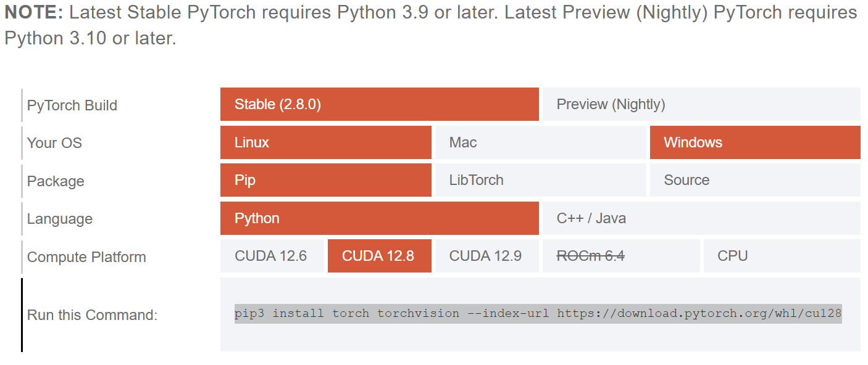868x365 pixels.
Task: Switch to Preview (Nightly) build
Action: pyautogui.click(x=701, y=105)
